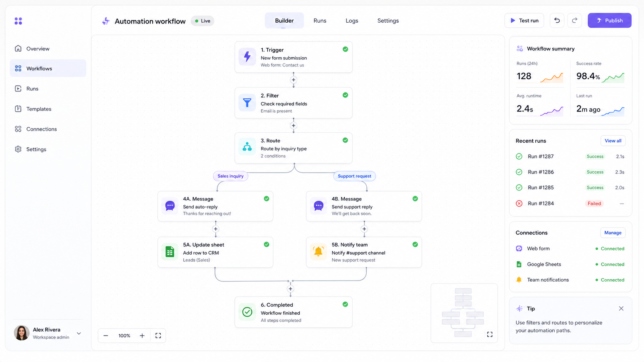The width and height of the screenshot is (644, 362).
Task: Select the green sheet icon in 5A
Action: [170, 252]
